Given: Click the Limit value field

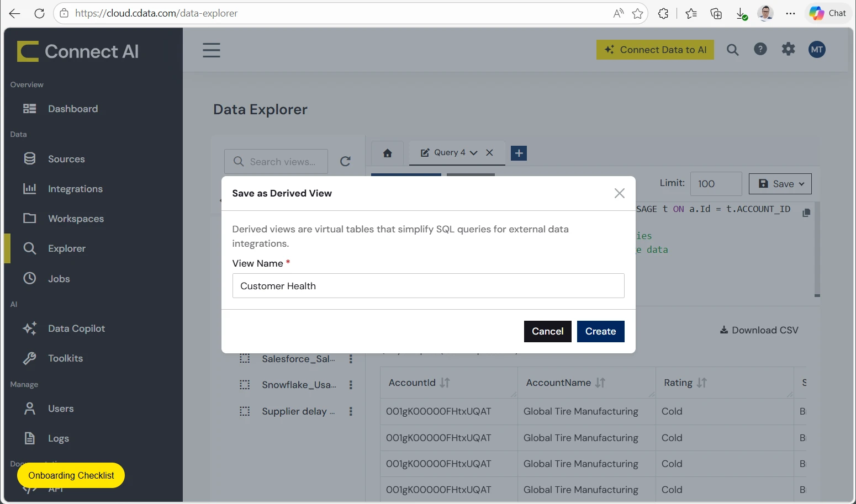Looking at the screenshot, I should [x=716, y=184].
